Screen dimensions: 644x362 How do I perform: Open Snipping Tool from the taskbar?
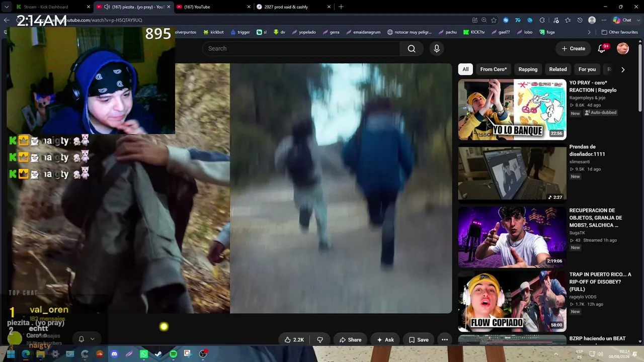tap(188, 354)
